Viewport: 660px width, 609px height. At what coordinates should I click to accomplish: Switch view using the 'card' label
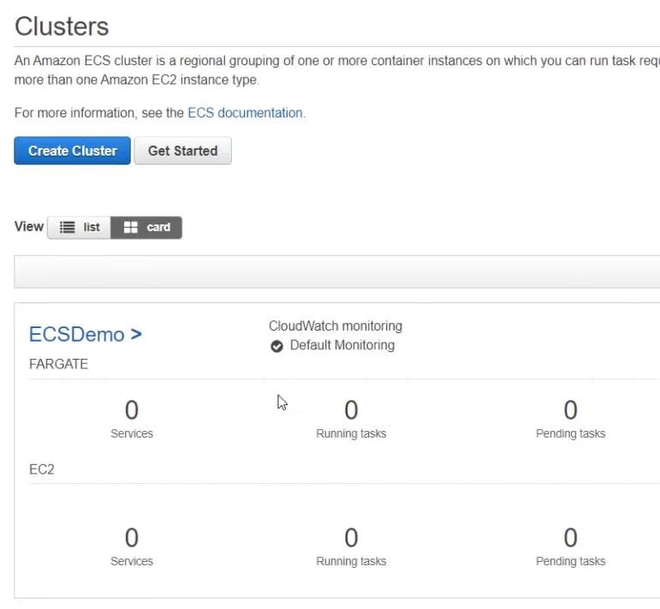[x=158, y=228]
